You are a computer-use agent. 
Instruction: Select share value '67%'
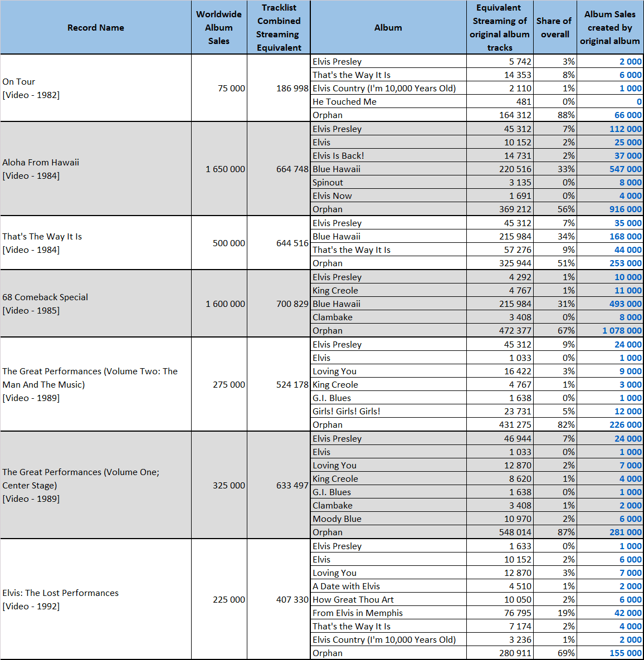[567, 330]
